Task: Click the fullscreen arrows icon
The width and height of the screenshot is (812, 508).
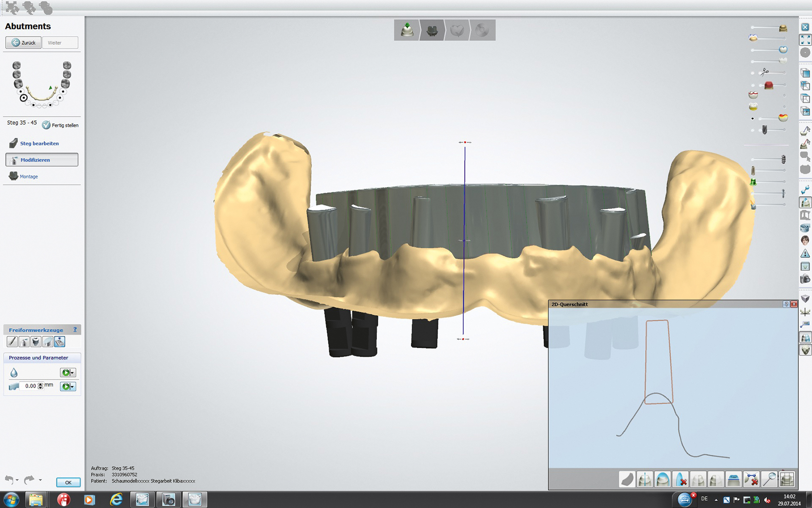Action: pos(805,40)
